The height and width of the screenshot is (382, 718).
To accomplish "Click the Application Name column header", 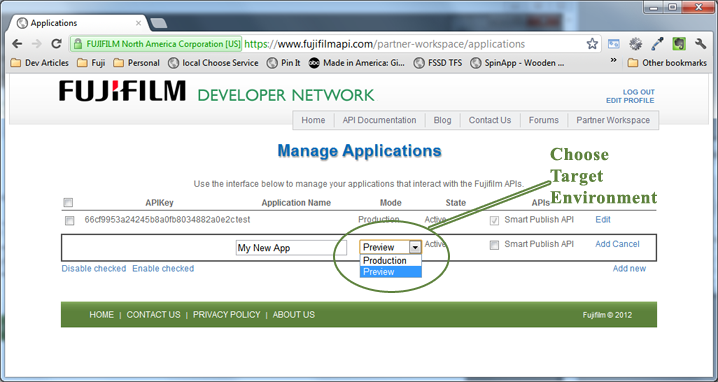I will point(296,202).
